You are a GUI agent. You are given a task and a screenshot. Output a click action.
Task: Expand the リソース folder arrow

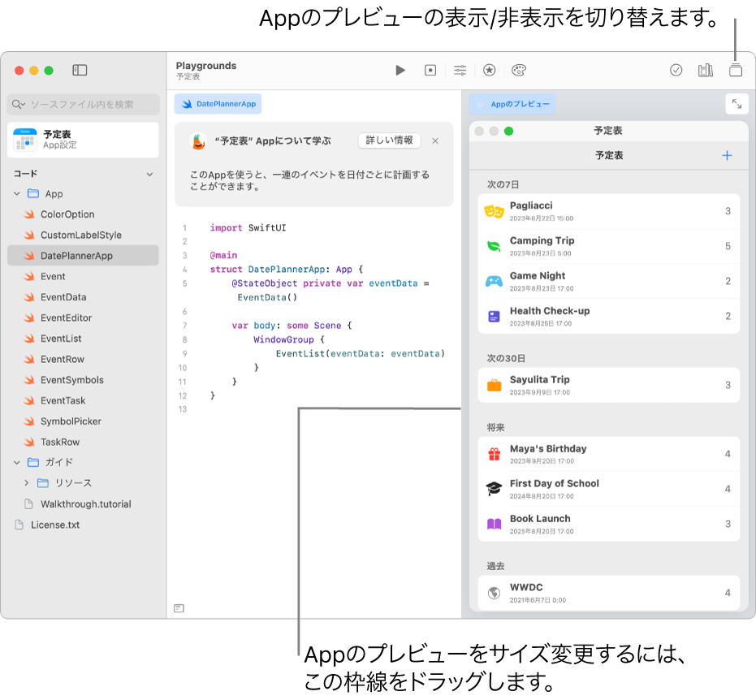(x=27, y=482)
